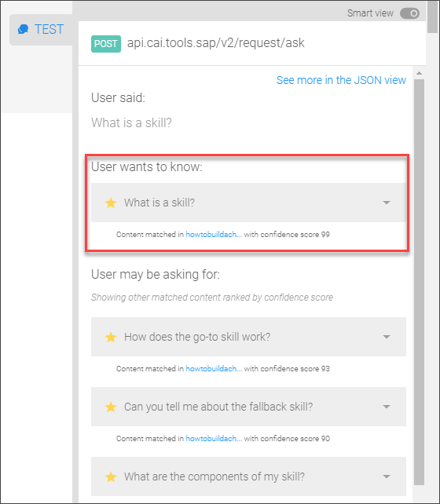
Task: Click the star beside the fallback skill question
Action: pos(111,407)
